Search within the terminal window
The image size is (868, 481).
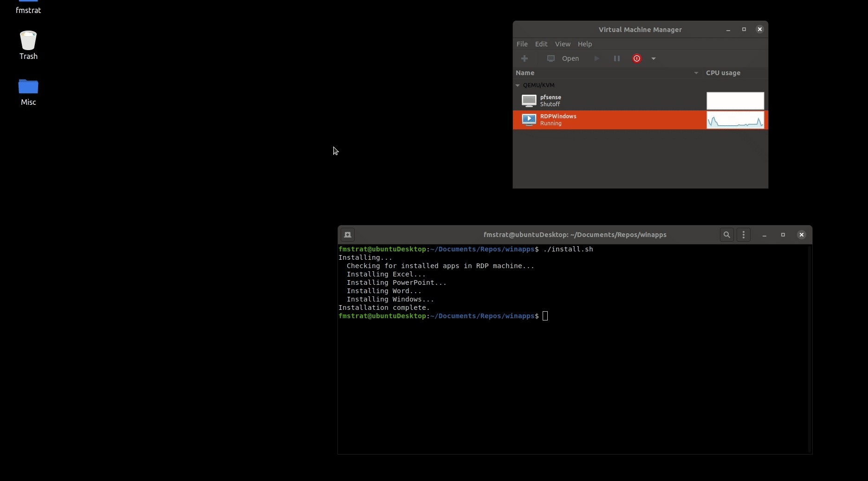coord(726,235)
